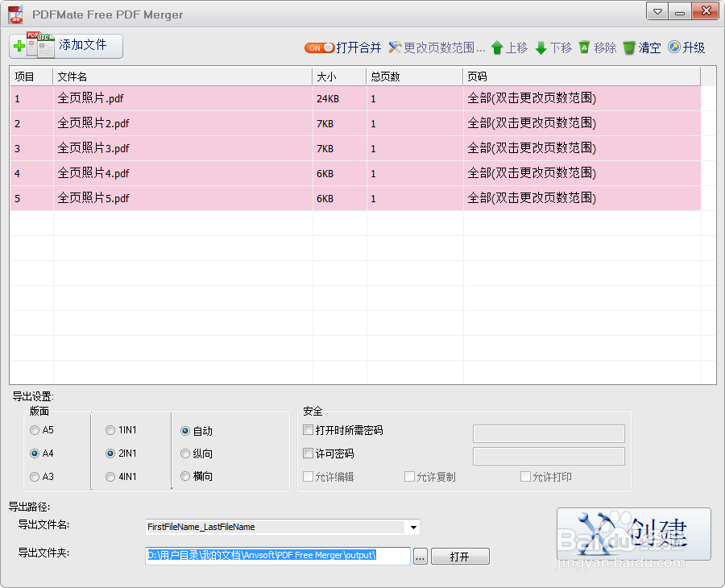Select the A3 paper size radio button
The image size is (725, 588).
34,476
